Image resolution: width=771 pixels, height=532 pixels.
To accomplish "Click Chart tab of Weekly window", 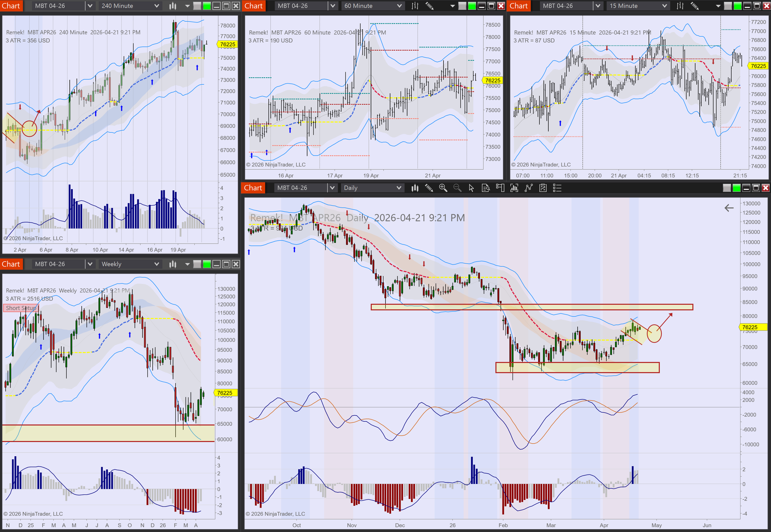I will point(11,264).
